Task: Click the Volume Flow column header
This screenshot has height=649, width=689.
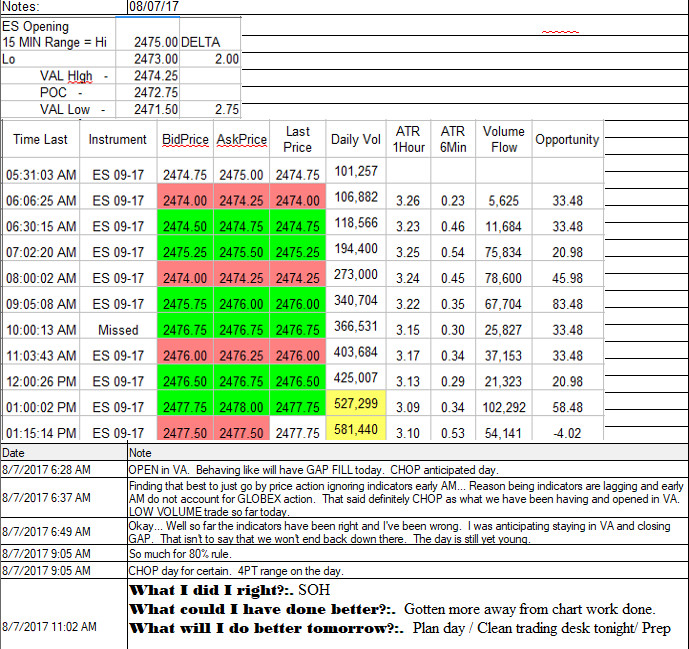Action: [504, 139]
